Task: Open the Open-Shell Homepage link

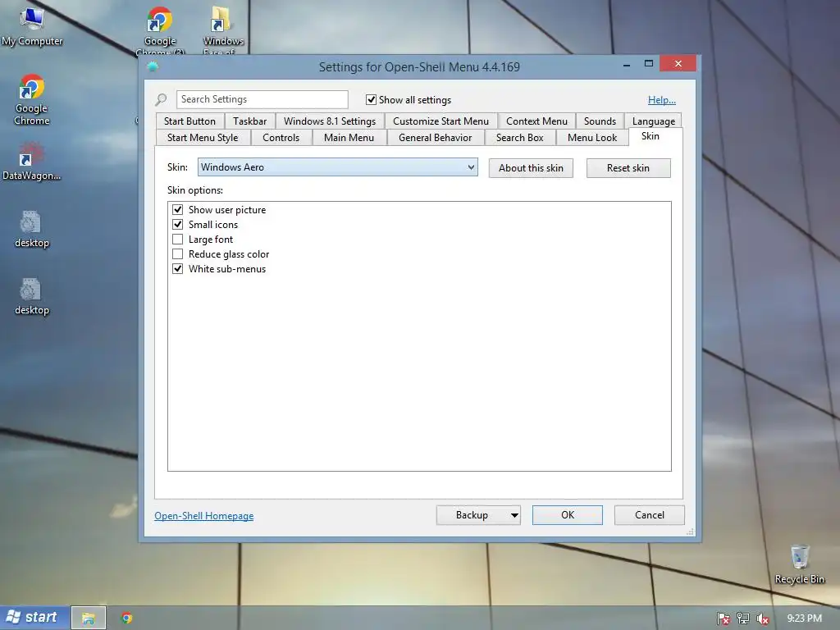Action: 204,515
